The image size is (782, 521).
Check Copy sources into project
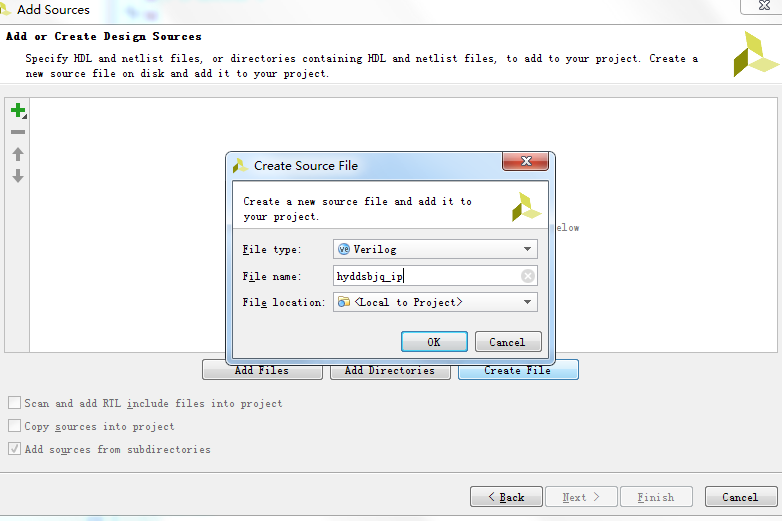coord(15,426)
